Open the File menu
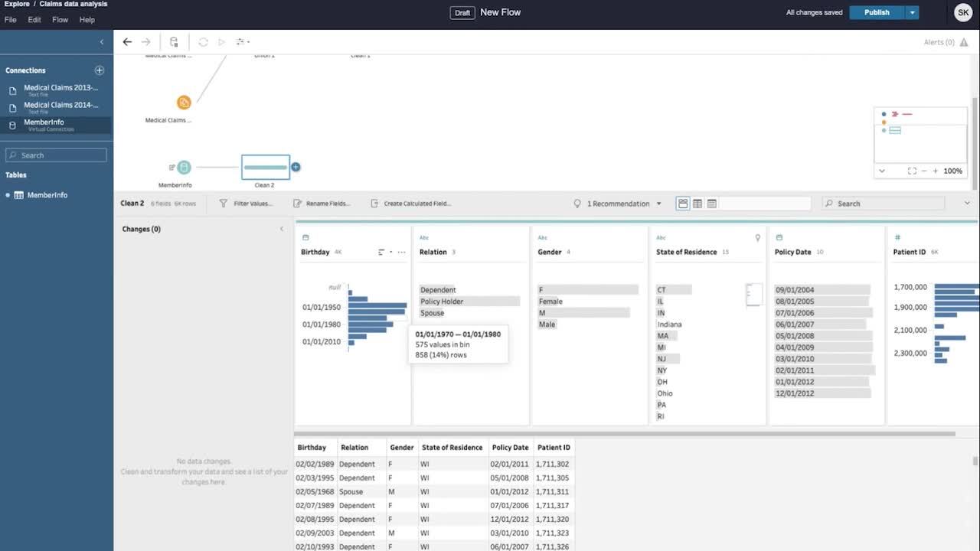980x551 pixels. (11, 20)
